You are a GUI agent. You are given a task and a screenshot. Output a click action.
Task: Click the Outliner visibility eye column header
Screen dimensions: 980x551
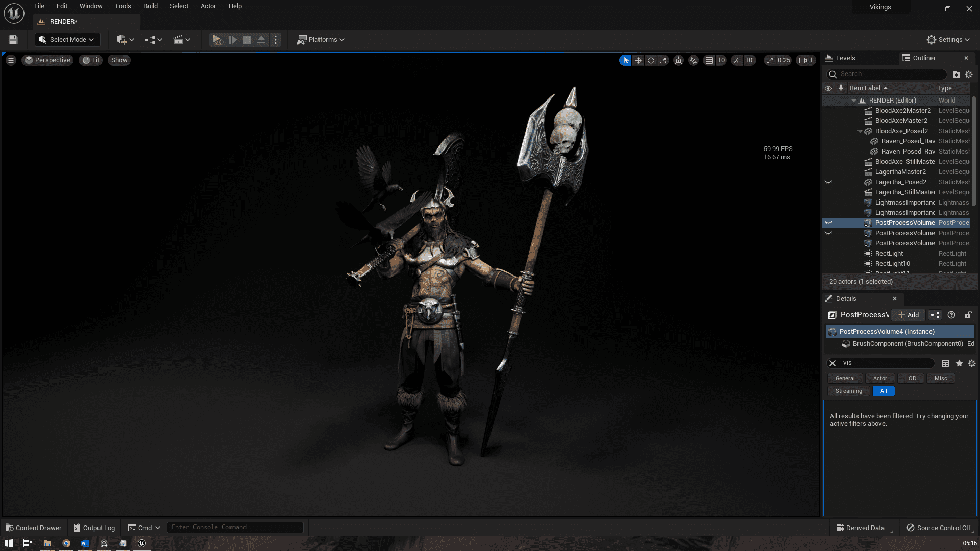[x=828, y=88]
